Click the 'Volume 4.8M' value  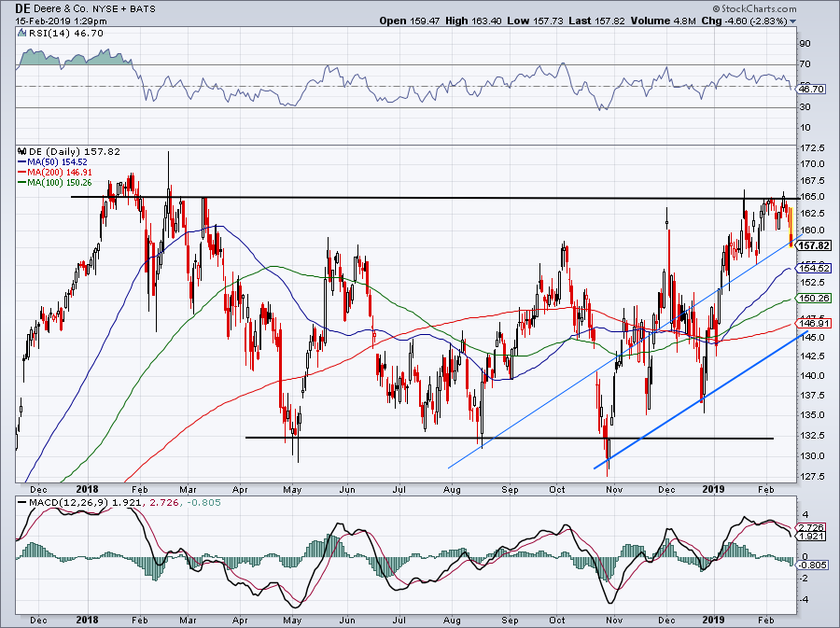664,21
